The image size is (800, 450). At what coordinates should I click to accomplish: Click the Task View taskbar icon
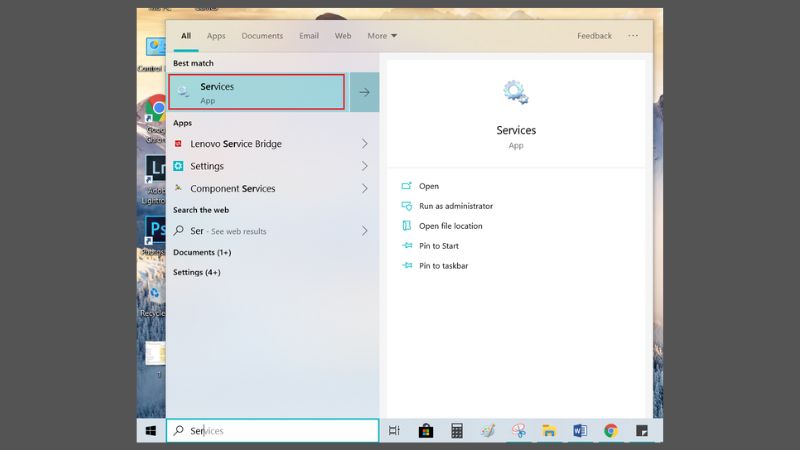394,431
